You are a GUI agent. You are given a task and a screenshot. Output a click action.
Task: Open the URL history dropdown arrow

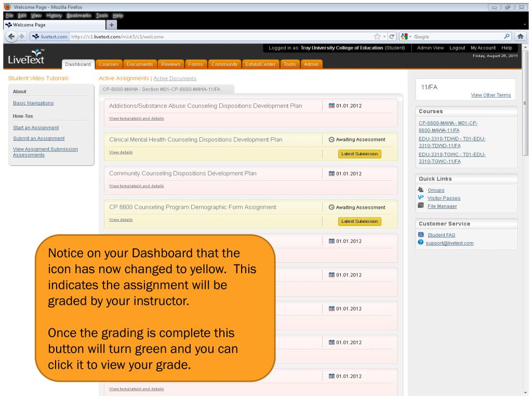pyautogui.click(x=384, y=36)
